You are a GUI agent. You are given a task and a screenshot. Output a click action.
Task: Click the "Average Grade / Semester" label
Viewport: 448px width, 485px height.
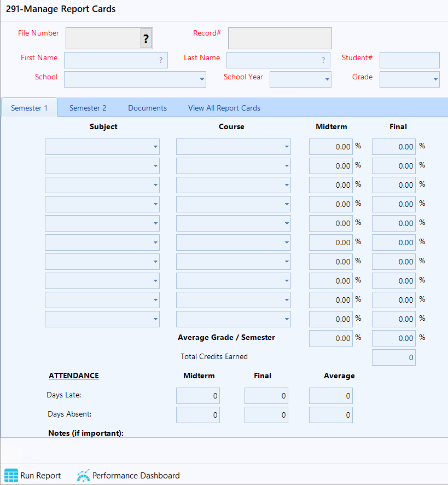(x=226, y=337)
